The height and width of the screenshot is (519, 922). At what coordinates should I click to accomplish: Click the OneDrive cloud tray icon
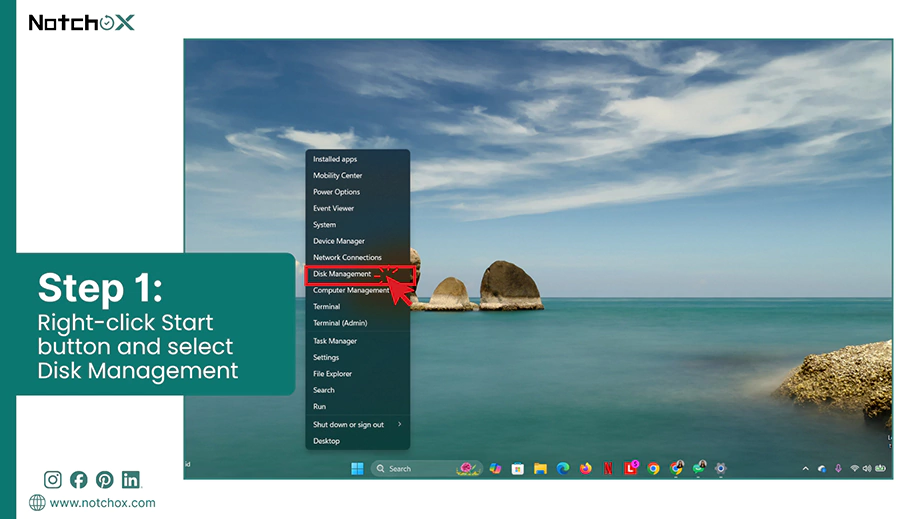point(822,469)
